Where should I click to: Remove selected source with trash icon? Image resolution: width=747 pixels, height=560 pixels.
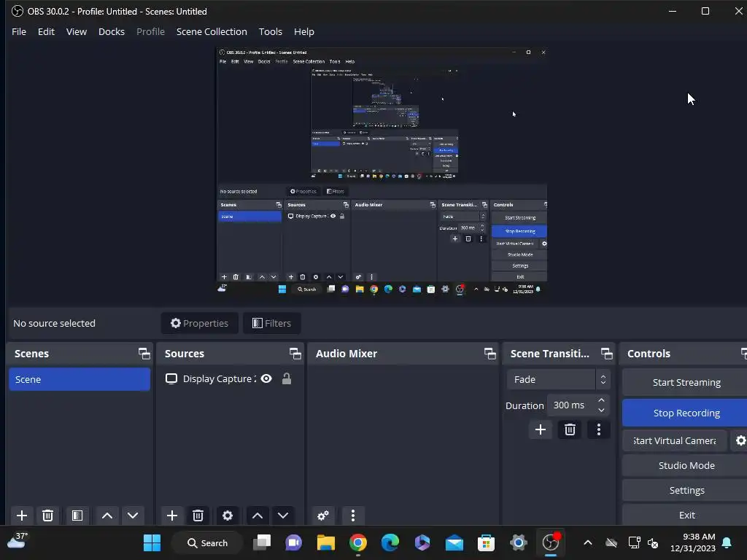click(x=198, y=516)
